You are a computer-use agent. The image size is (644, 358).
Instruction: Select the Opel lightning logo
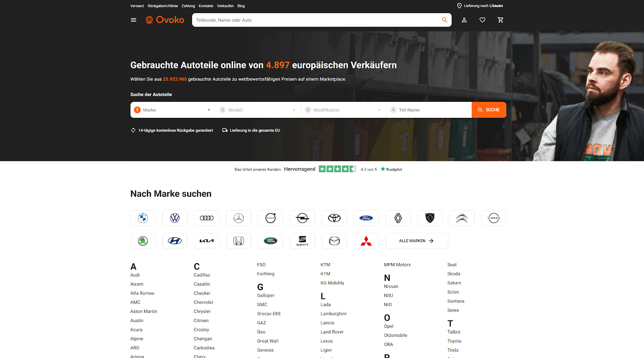tap(302, 218)
